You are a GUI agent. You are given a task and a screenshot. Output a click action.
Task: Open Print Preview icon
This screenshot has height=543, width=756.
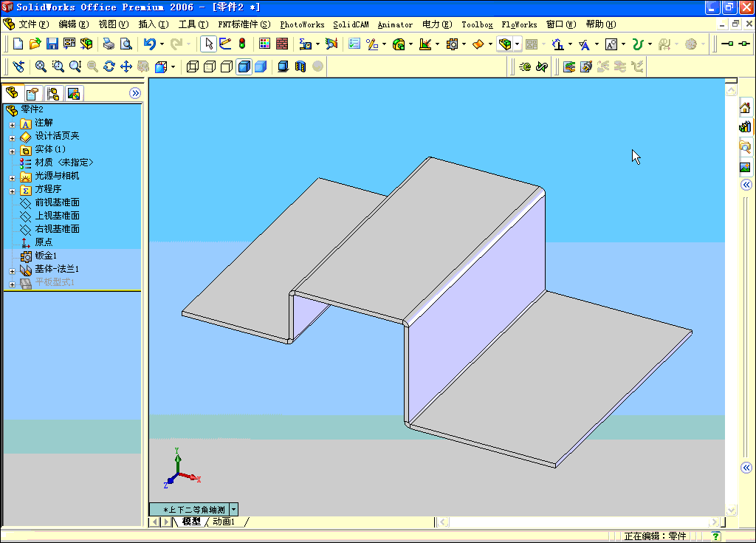[126, 44]
